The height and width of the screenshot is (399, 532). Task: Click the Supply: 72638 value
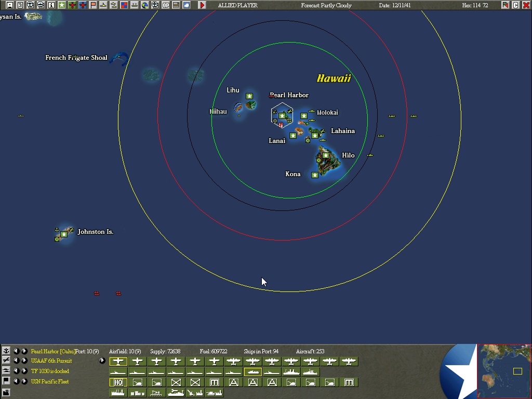[x=165, y=351]
